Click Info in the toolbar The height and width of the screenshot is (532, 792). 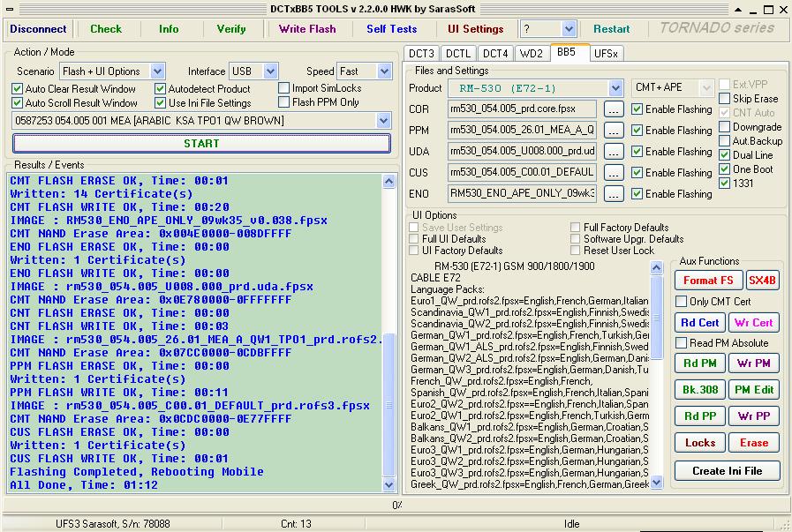click(x=169, y=29)
